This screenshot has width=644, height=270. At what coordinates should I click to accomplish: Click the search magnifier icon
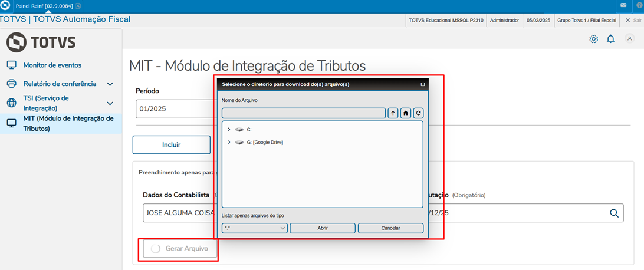pos(614,213)
